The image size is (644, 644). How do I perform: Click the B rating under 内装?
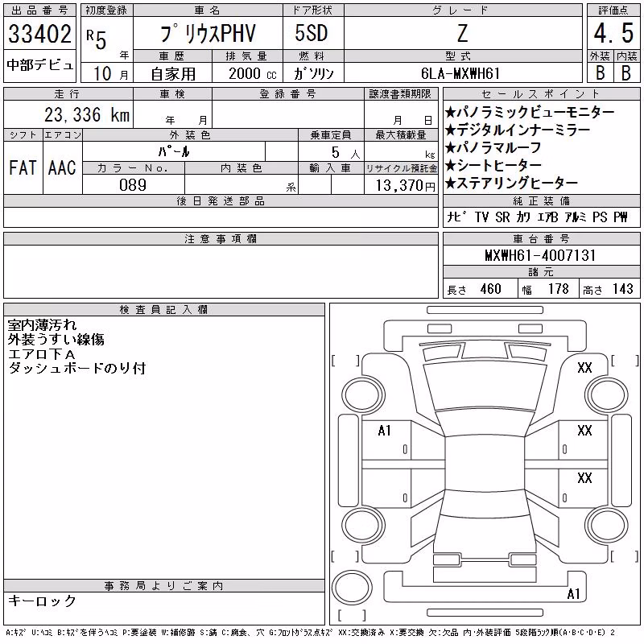(626, 72)
